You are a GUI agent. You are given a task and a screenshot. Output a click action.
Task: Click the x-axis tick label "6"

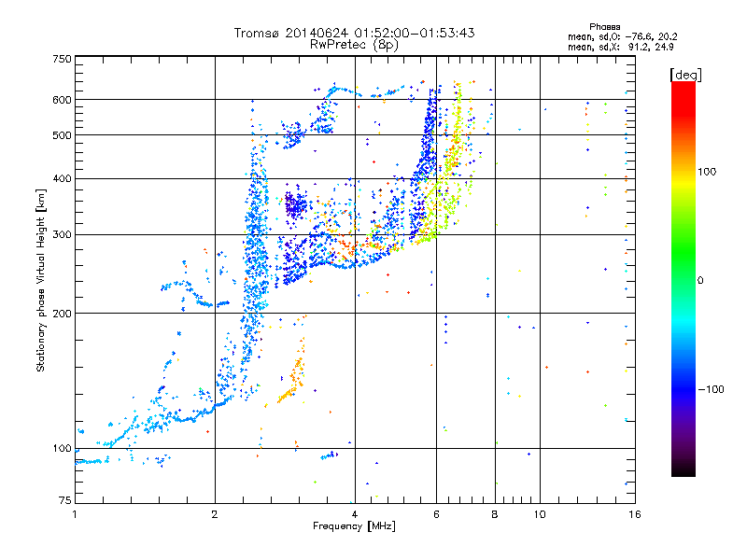click(x=436, y=515)
